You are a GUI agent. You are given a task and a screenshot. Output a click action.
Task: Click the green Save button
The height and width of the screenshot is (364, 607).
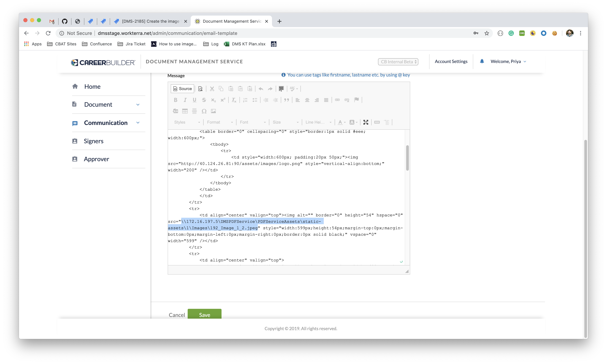pyautogui.click(x=204, y=314)
